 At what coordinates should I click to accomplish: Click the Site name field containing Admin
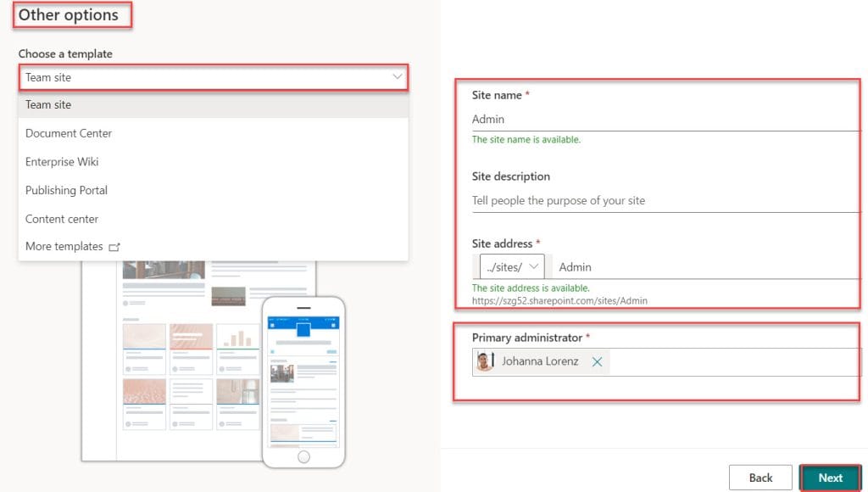[x=666, y=119]
